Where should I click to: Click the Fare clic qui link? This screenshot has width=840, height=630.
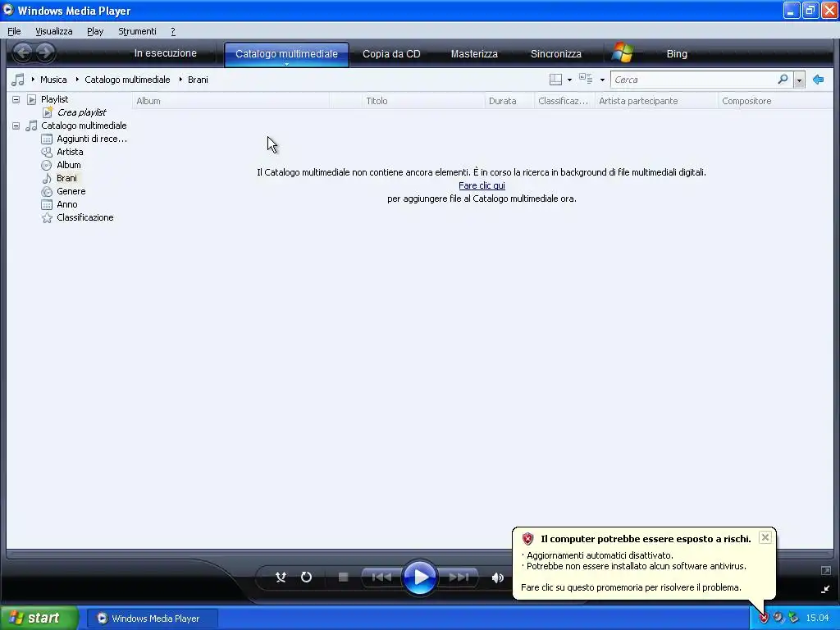tap(482, 185)
